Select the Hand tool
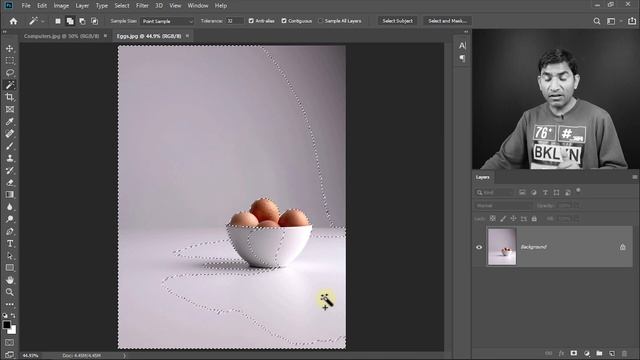 click(x=10, y=280)
